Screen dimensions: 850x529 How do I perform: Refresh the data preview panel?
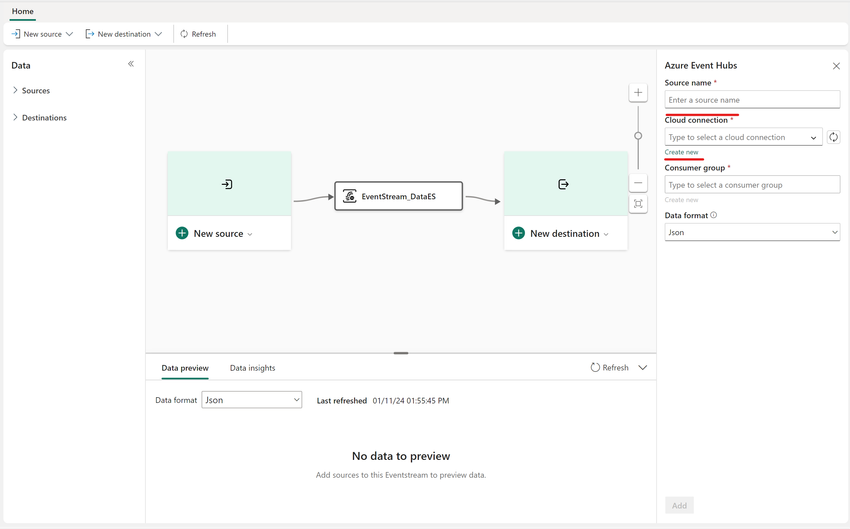pyautogui.click(x=609, y=367)
